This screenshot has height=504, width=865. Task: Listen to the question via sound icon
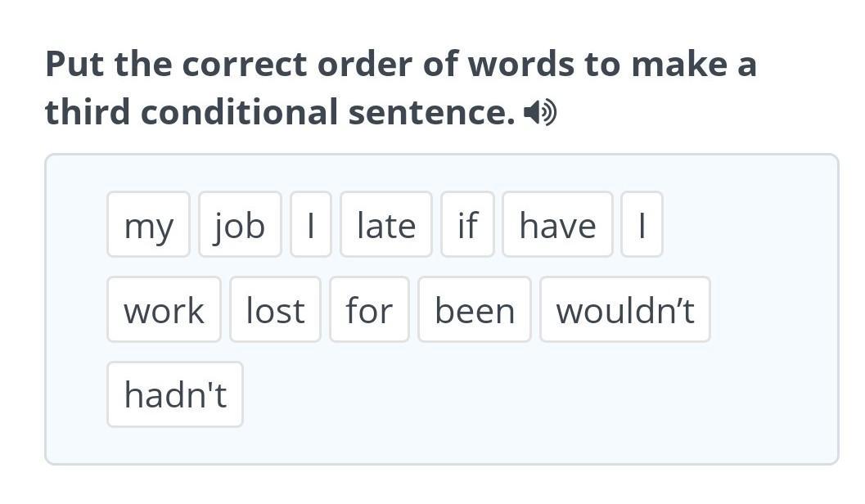[540, 112]
